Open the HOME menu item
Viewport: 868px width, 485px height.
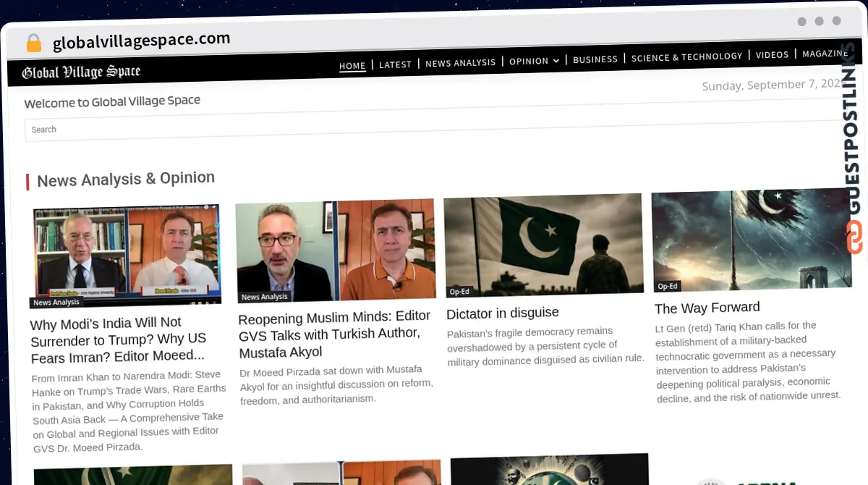[x=352, y=66]
